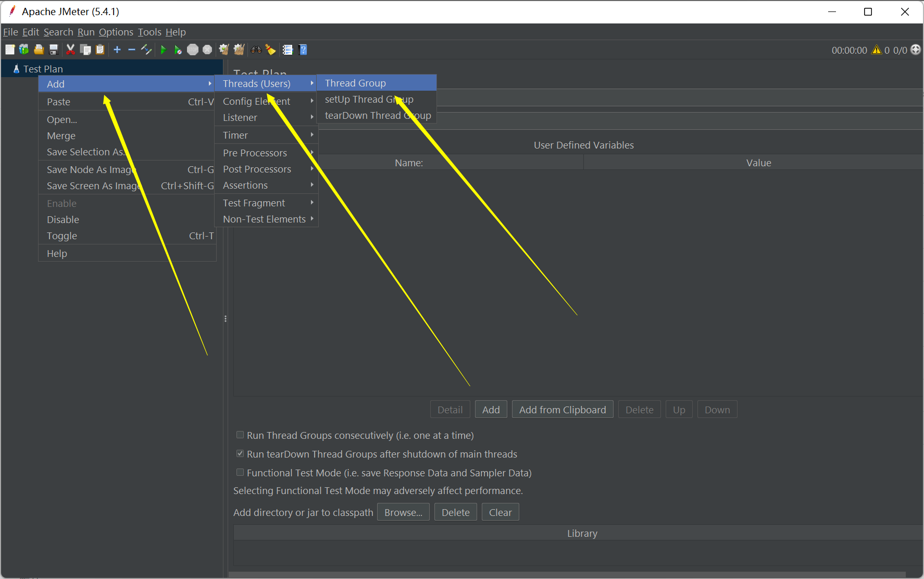Click the Clear All double broom icon
Image resolution: width=924 pixels, height=579 pixels.
pyautogui.click(x=239, y=50)
